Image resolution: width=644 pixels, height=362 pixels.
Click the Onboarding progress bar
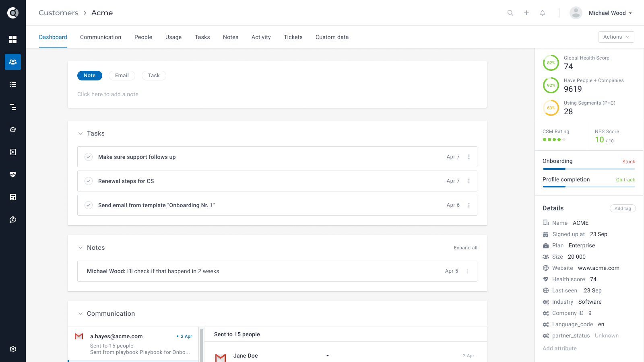589,169
